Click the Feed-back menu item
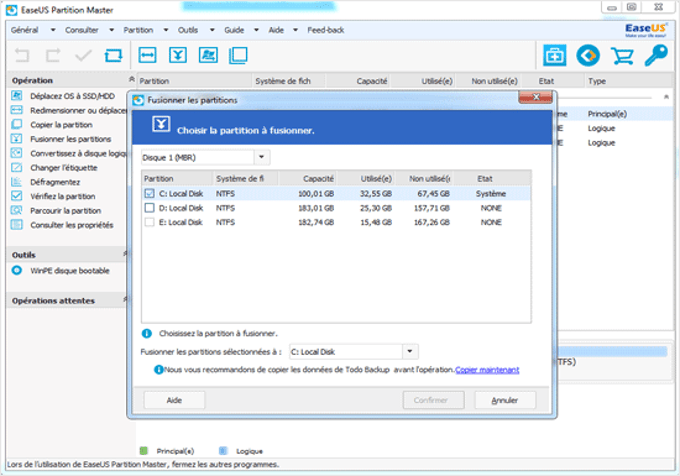The height and width of the screenshot is (476, 680). click(326, 30)
